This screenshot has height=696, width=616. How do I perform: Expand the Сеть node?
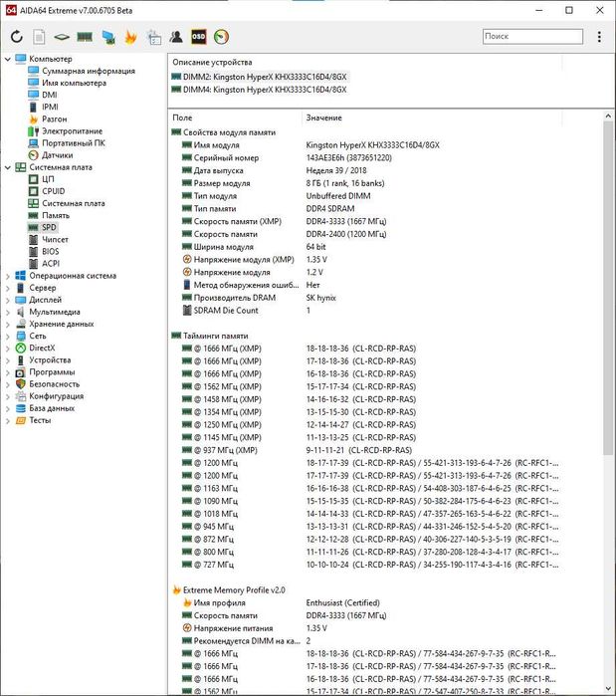[8, 336]
